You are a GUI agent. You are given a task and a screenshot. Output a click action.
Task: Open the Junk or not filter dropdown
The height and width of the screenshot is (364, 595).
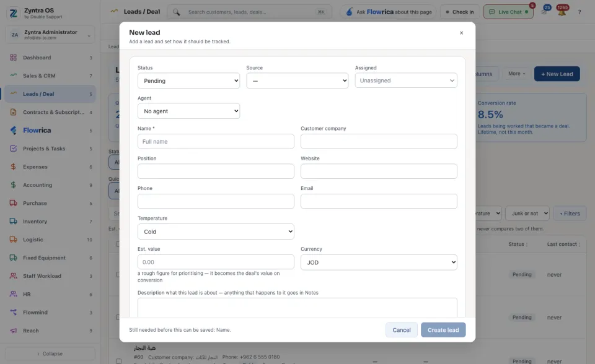528,214
